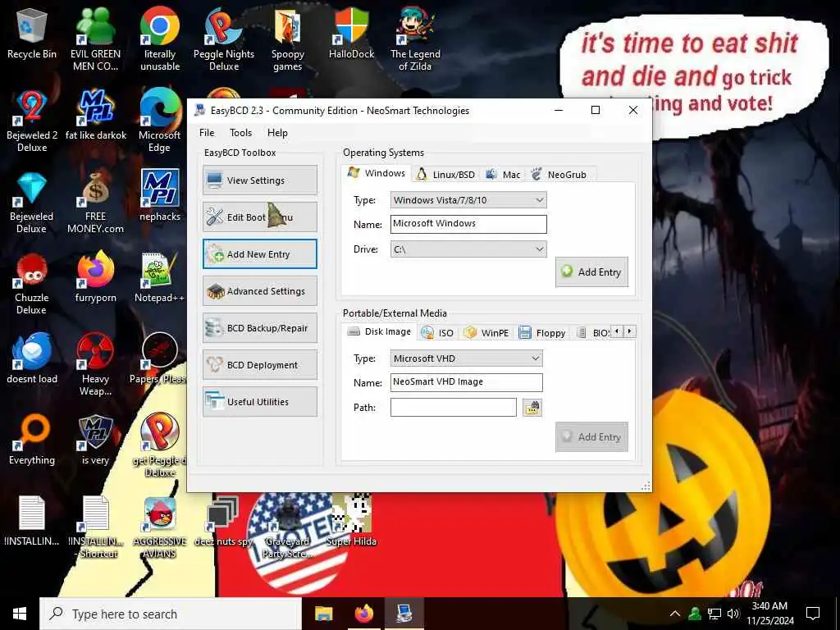Open the Help menu
Screen dimensions: 840x630
point(277,133)
